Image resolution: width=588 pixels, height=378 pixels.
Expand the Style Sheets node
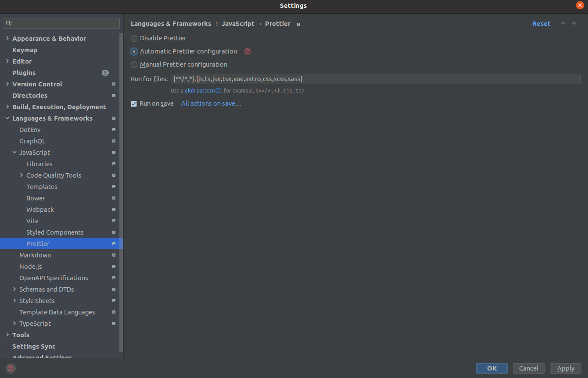[14, 301]
